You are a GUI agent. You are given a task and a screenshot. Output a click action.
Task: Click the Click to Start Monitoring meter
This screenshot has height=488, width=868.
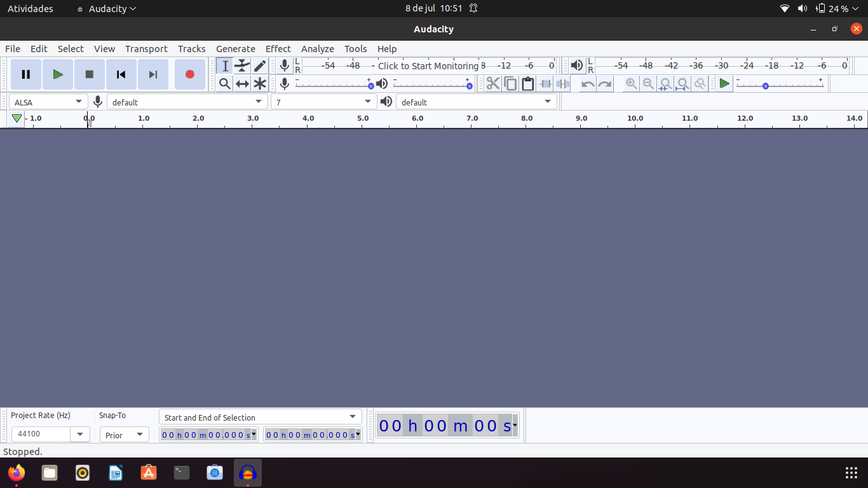428,65
